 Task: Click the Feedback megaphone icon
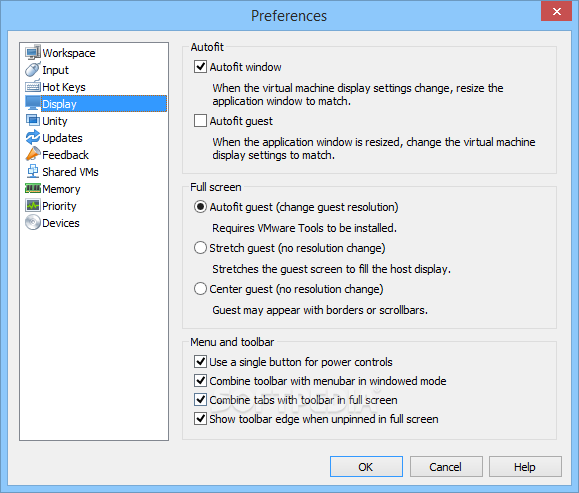pyautogui.click(x=33, y=155)
